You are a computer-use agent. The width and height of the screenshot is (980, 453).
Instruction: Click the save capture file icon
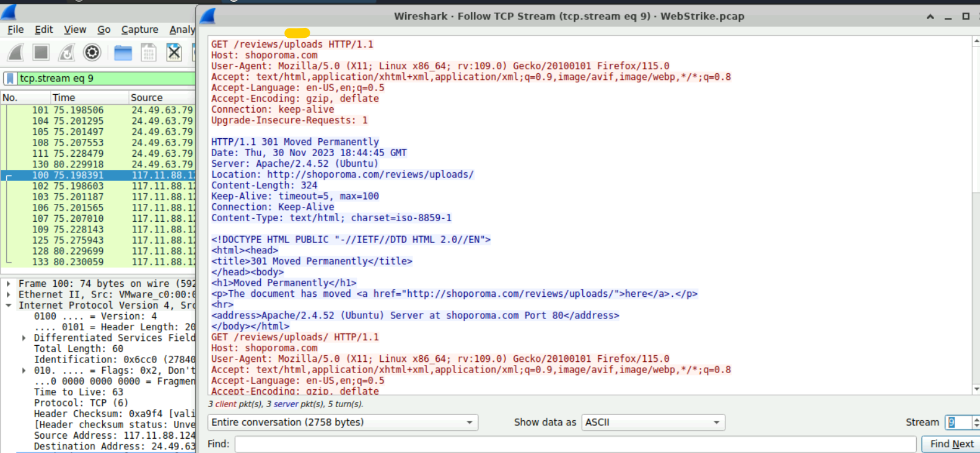[149, 53]
